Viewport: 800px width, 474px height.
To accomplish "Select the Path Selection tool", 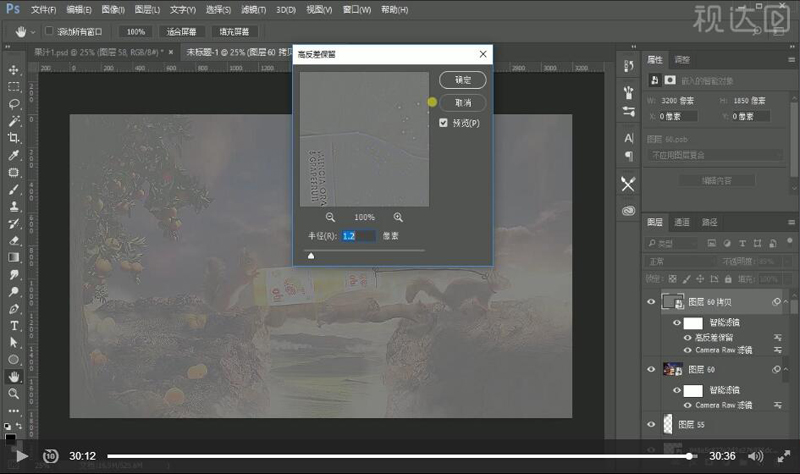I will click(x=14, y=342).
